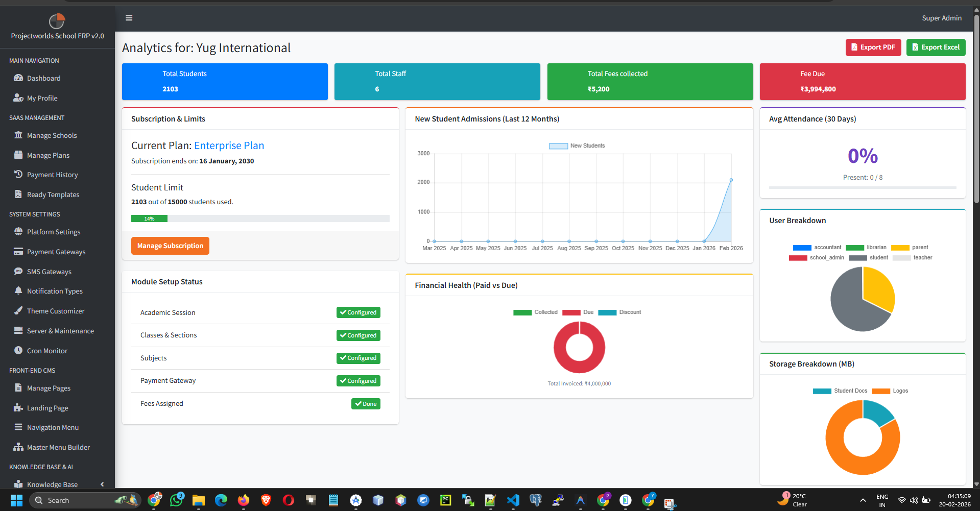The image size is (980, 511).
Task: Select the Payment History icon
Action: pos(18,174)
